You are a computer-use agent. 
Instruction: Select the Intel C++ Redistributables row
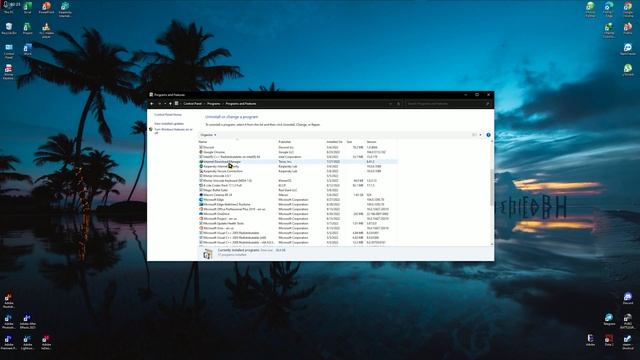(297, 157)
